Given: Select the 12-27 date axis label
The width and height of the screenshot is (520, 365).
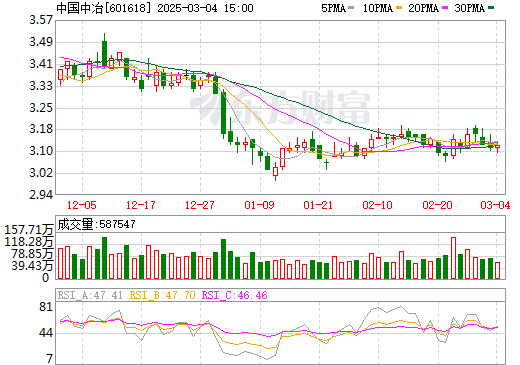Looking at the screenshot, I should pos(200,205).
